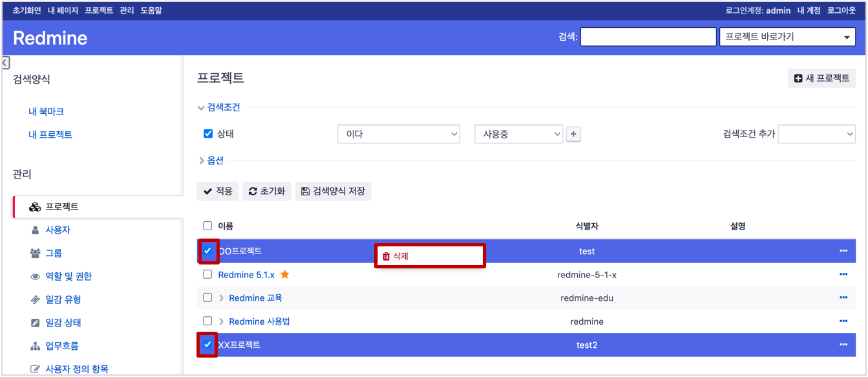Click the 검색 label link

click(567, 37)
